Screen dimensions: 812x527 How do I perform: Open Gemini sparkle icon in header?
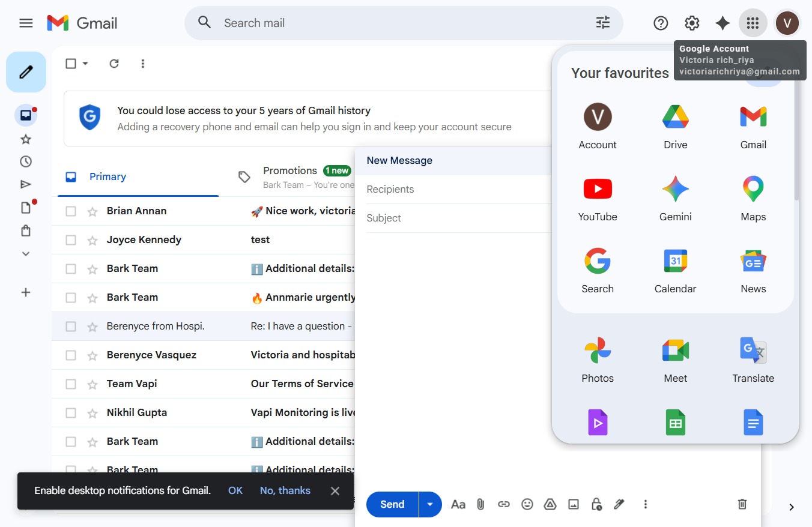[x=723, y=23]
